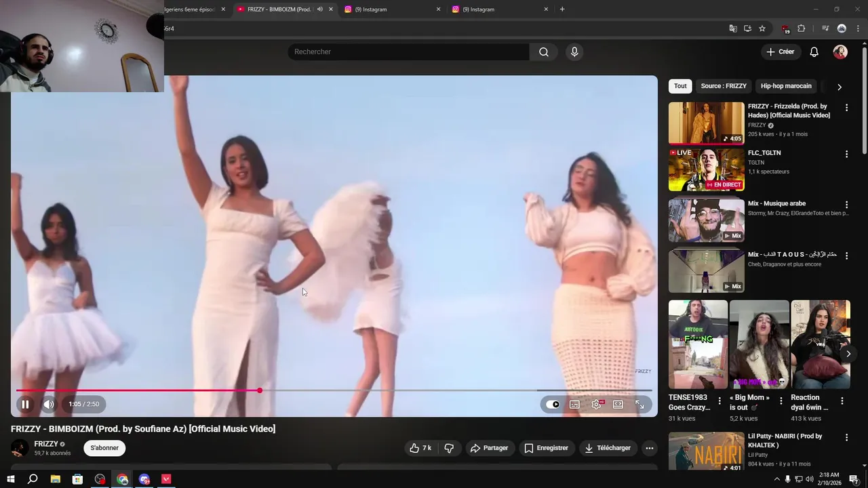Open the Chrome profile avatar
The image size is (868, 488).
click(x=842, y=28)
